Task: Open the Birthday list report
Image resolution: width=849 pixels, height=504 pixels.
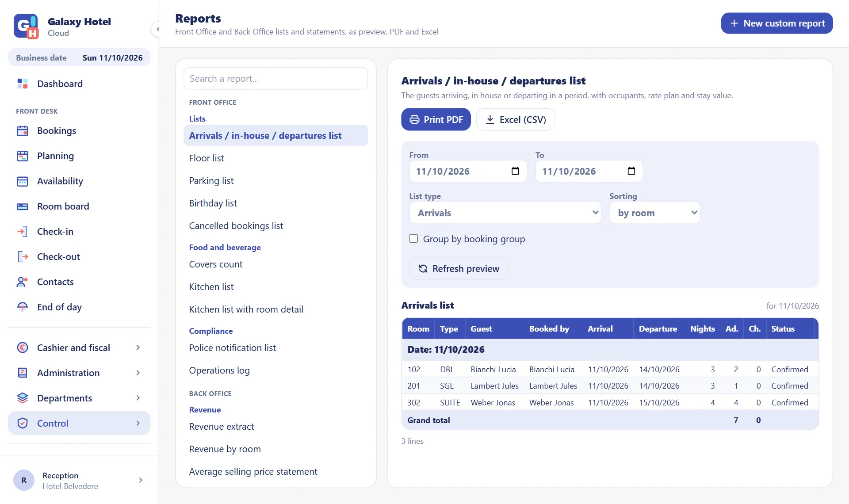Action: (x=276, y=203)
